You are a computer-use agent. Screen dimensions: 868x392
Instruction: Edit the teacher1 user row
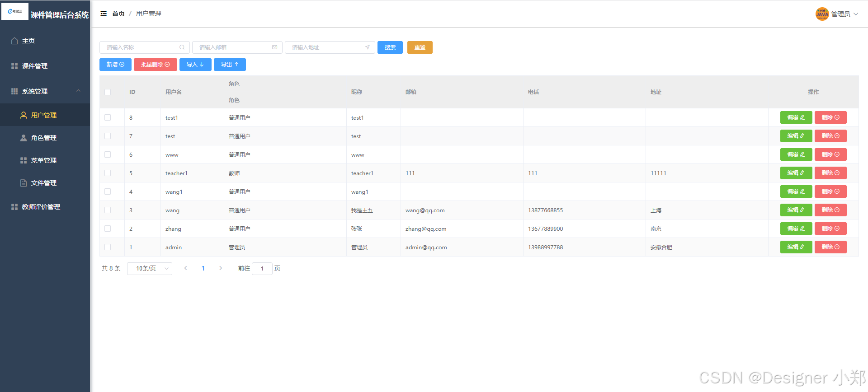click(796, 173)
